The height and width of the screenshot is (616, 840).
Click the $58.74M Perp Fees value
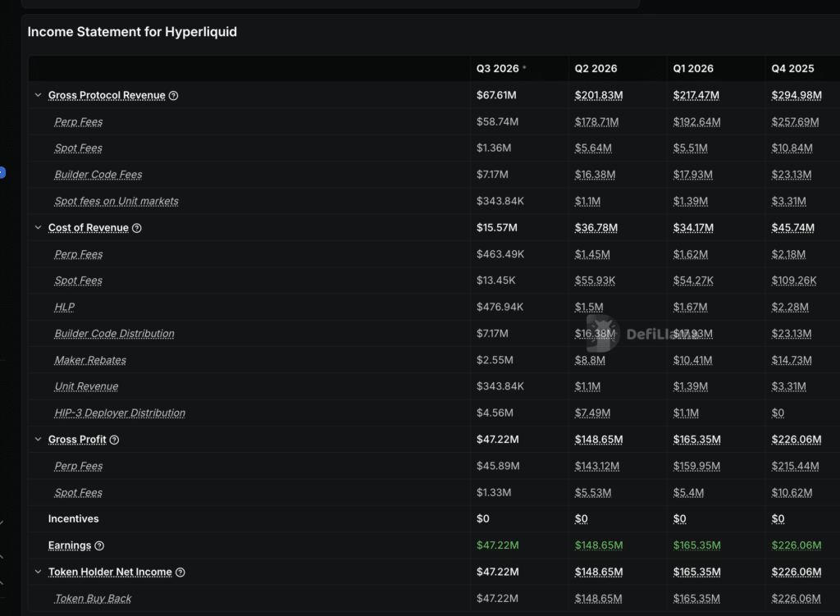[498, 121]
